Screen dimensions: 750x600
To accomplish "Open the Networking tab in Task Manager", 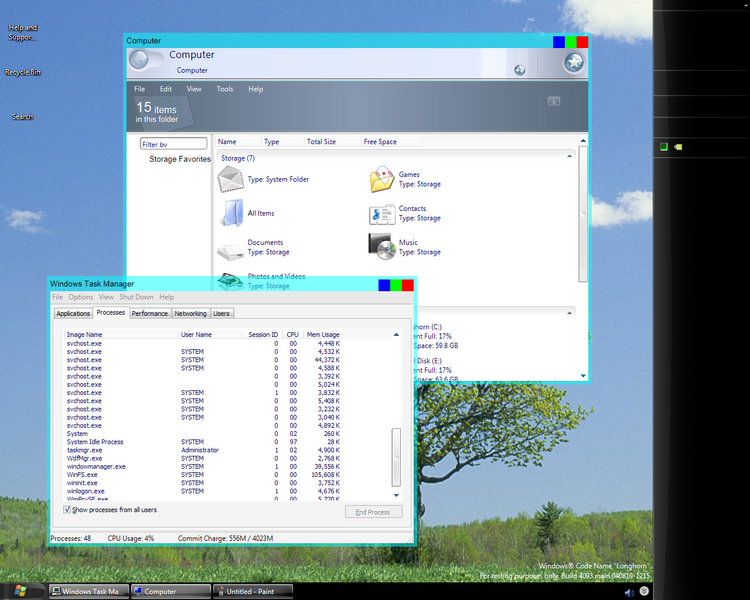I will tap(190, 313).
